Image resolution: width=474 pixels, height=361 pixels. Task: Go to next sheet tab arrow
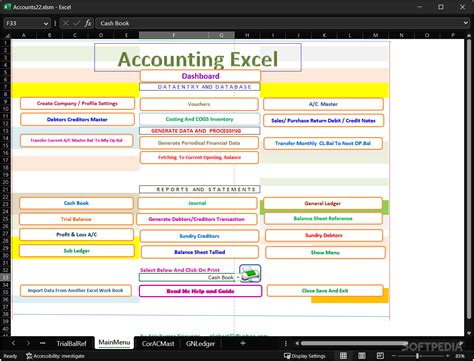pyautogui.click(x=28, y=343)
